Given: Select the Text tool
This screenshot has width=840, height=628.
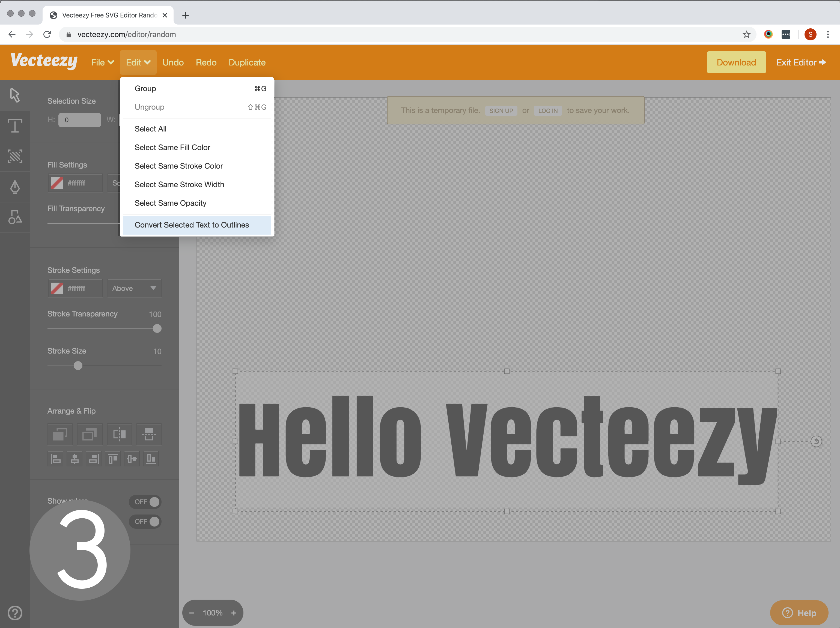Looking at the screenshot, I should click(15, 126).
